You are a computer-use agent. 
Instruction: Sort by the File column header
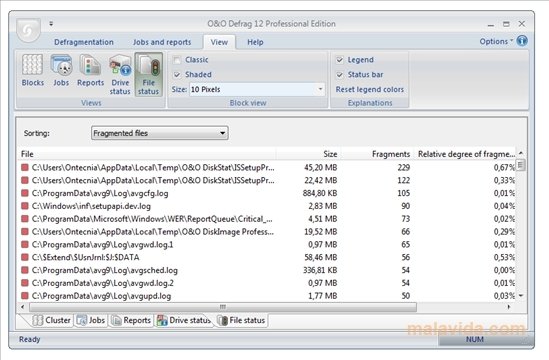point(147,154)
